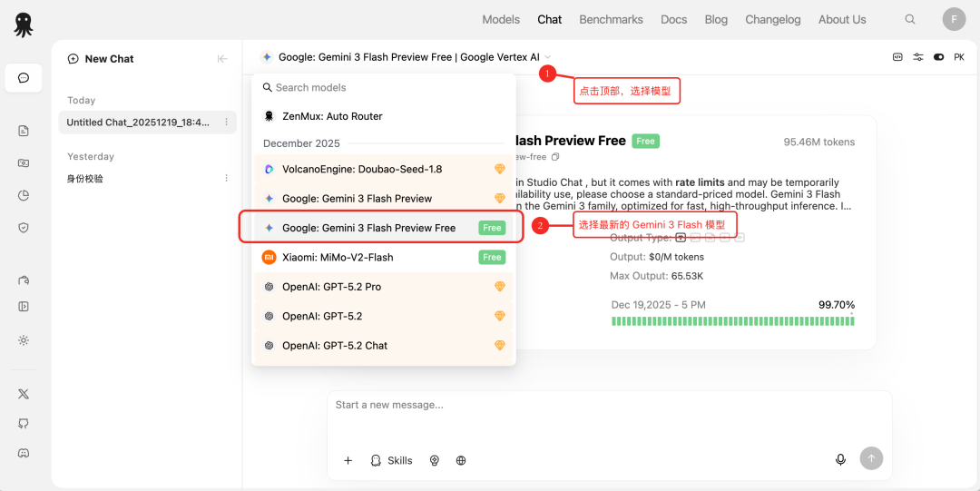This screenshot has width=980, height=491.
Task: Toggle the sun light/dark theme icon
Action: (24, 340)
